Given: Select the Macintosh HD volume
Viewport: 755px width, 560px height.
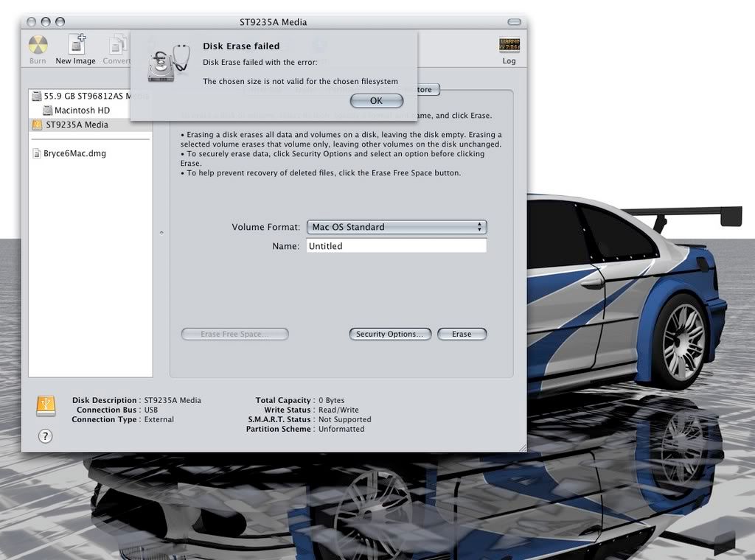Looking at the screenshot, I should pos(82,111).
